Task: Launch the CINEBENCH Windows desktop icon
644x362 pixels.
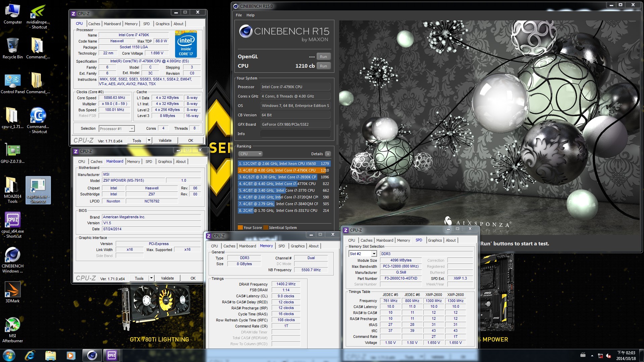Action: click(13, 260)
